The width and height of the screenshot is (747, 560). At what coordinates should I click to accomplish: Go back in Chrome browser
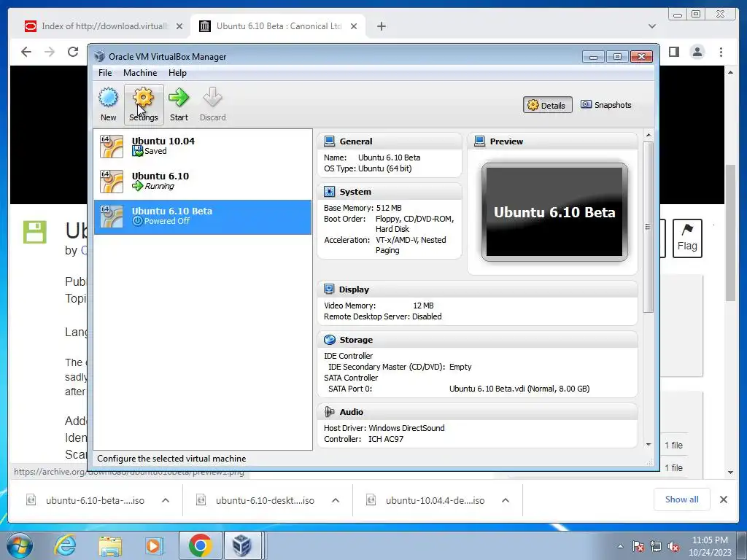[26, 52]
